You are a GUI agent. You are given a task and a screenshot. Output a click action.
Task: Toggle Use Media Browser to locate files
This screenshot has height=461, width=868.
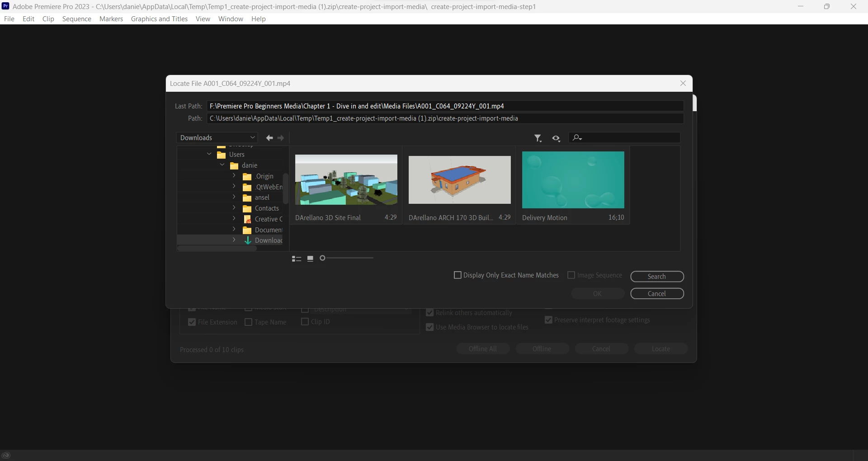coord(430,327)
